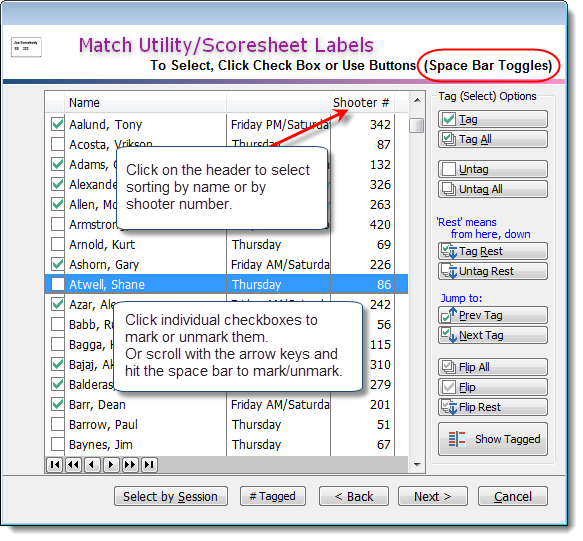The height and width of the screenshot is (541, 583).
Task: Jump to the Next Tag
Action: (492, 335)
